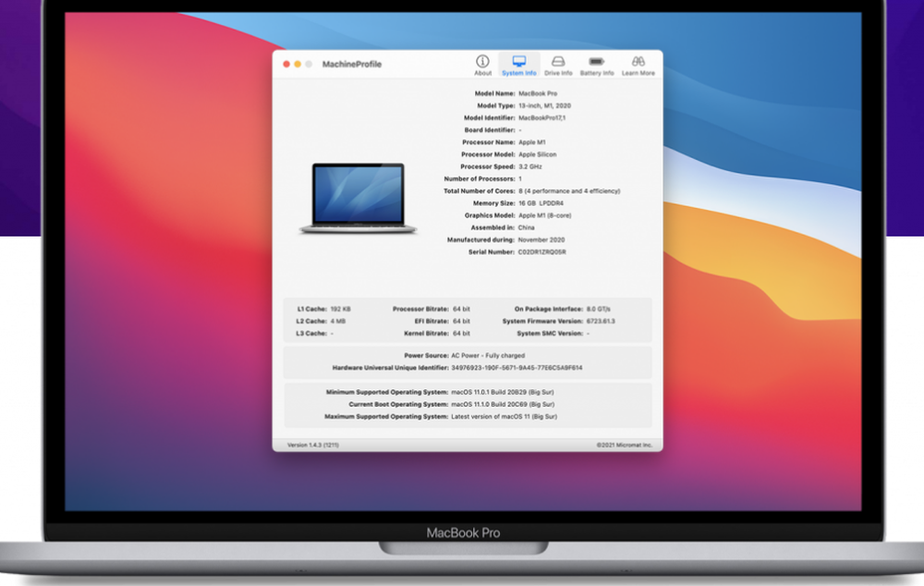
Task: Select the identifier 'MacBookPro17,1'
Action: (541, 118)
